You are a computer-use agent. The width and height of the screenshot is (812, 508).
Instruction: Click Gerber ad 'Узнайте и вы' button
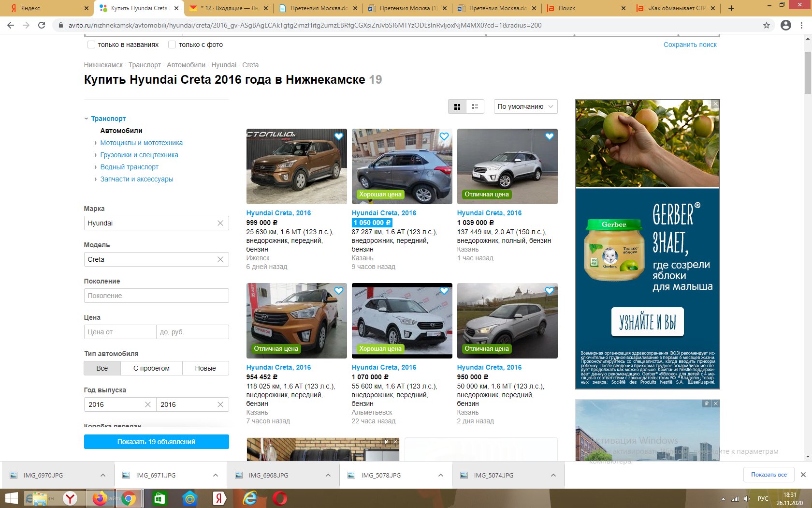[647, 322]
